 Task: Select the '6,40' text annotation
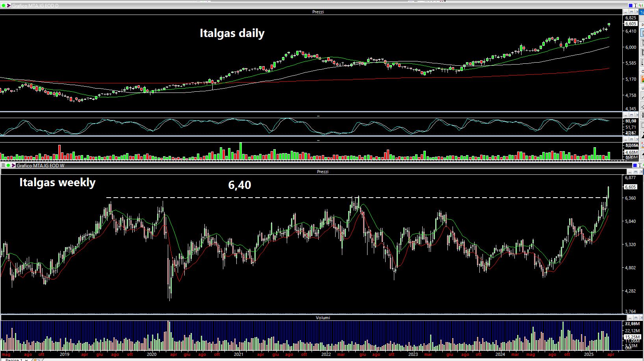pyautogui.click(x=239, y=185)
